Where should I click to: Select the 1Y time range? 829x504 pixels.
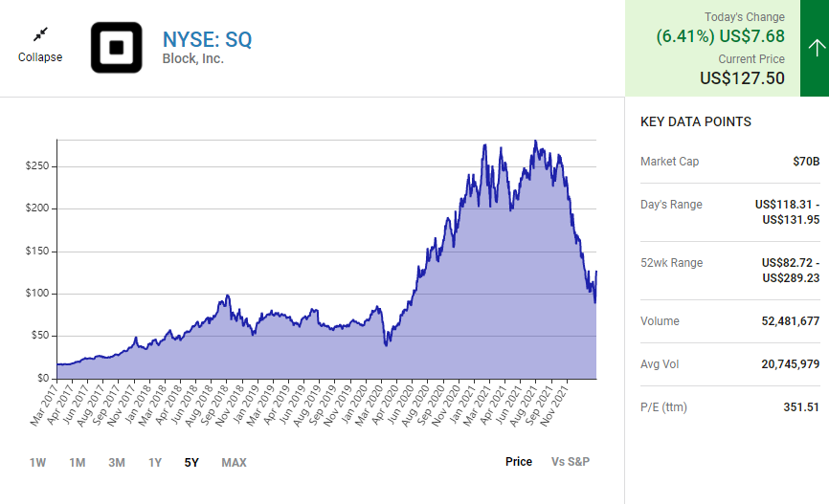click(155, 463)
